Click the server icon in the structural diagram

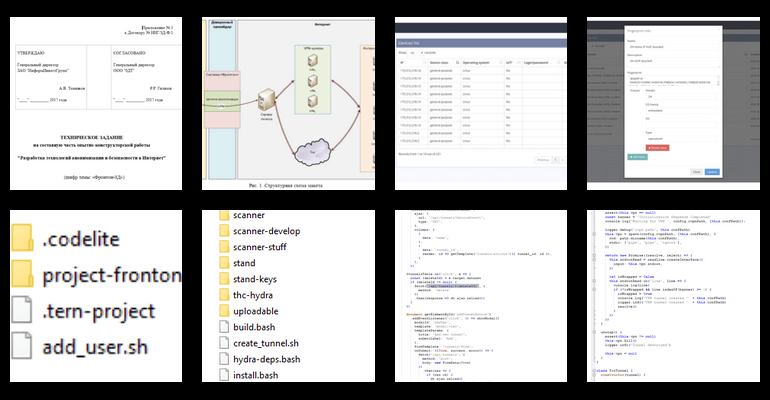pyautogui.click(x=266, y=100)
